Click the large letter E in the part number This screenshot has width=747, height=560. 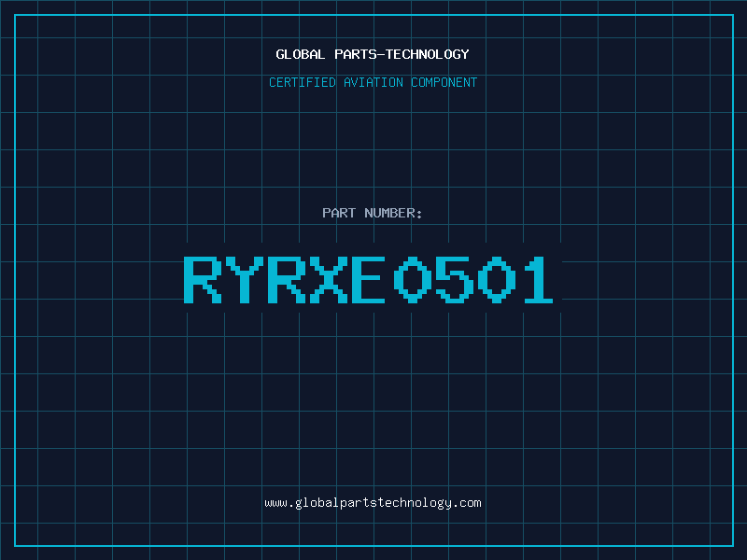tap(368, 279)
